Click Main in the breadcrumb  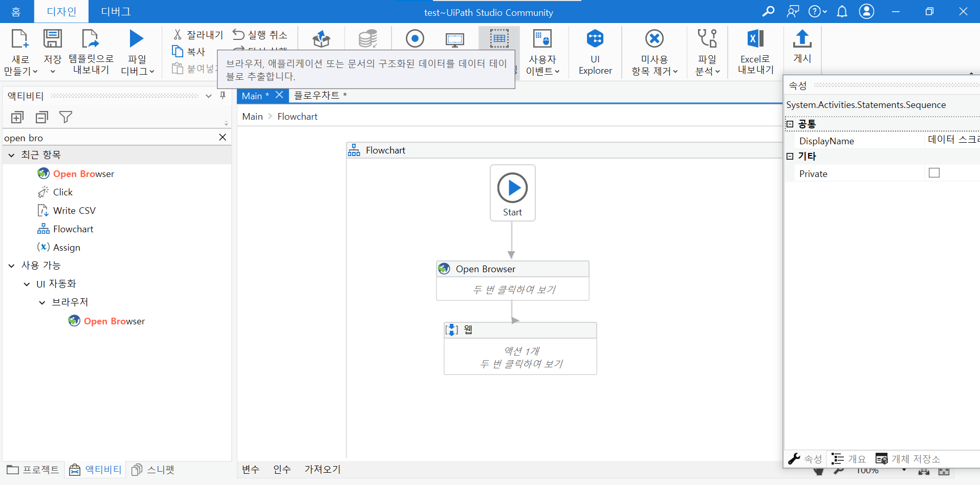252,117
